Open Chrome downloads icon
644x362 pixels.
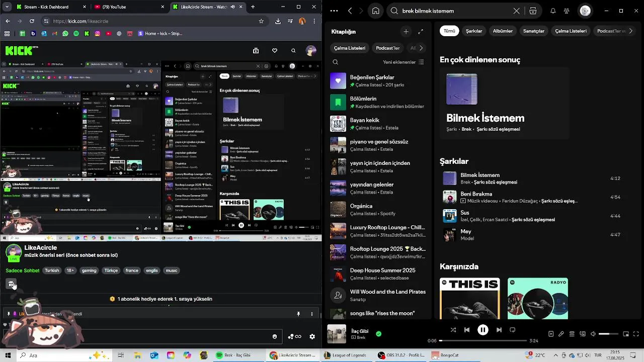pos(278,21)
